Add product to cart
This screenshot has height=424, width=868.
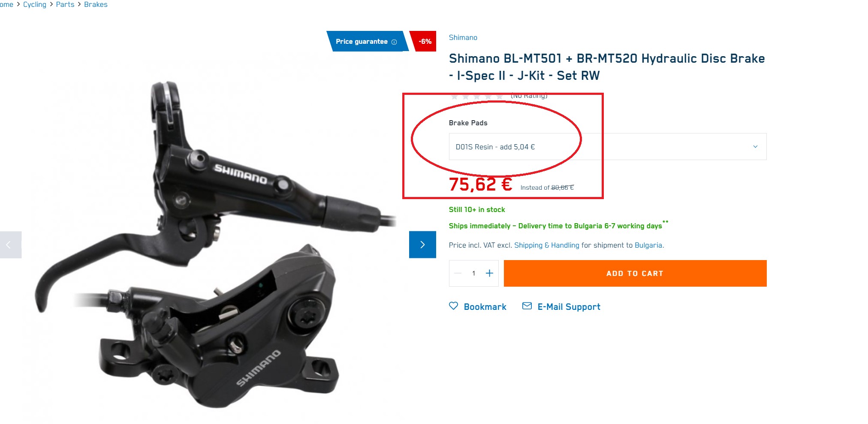point(635,273)
